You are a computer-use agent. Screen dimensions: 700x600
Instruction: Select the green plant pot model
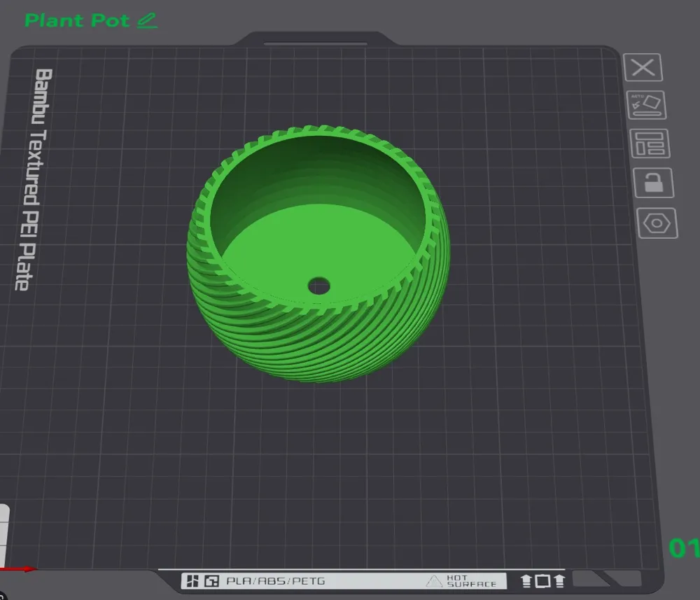tap(318, 253)
